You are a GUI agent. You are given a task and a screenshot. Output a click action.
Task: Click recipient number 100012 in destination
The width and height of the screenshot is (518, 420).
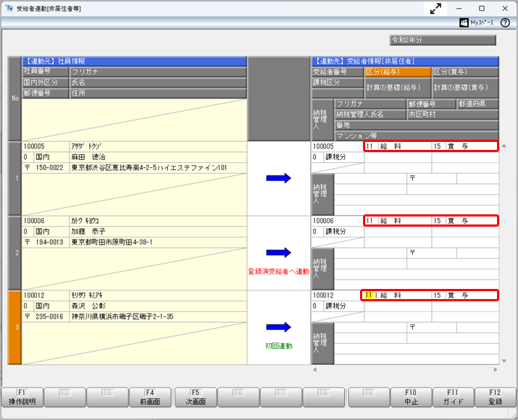323,295
